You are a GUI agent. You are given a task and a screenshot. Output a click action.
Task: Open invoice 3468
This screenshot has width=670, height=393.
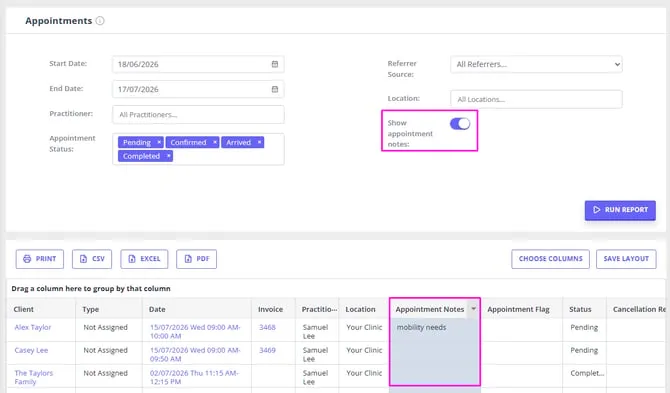click(x=267, y=327)
